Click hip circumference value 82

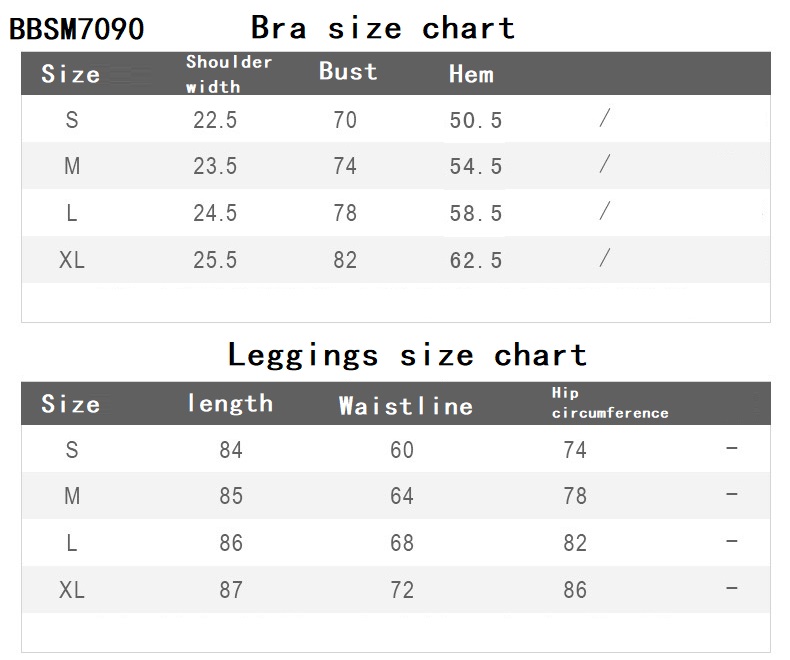tap(575, 543)
